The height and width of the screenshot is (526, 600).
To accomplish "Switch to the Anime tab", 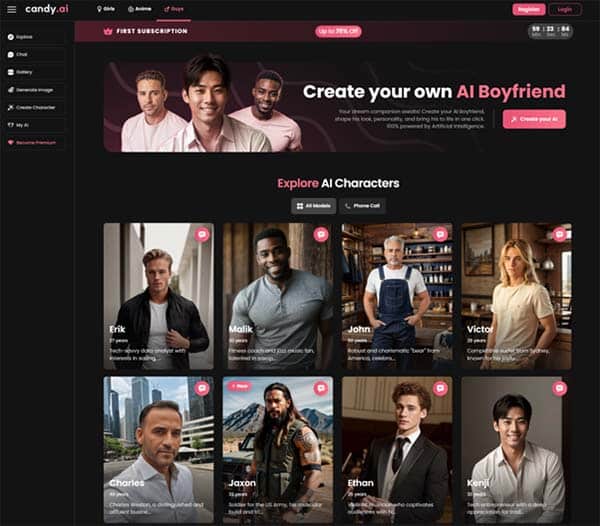I will 140,9.
